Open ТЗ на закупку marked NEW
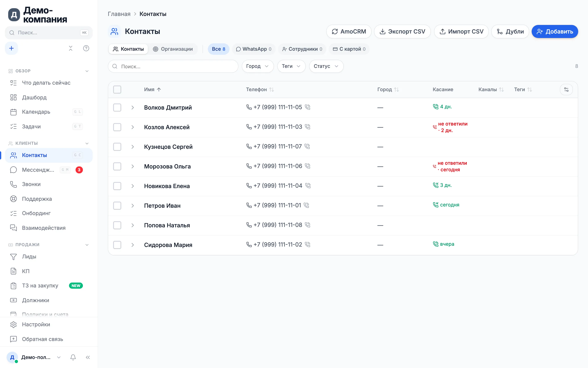Screen dimensions: 588x368 (49, 285)
